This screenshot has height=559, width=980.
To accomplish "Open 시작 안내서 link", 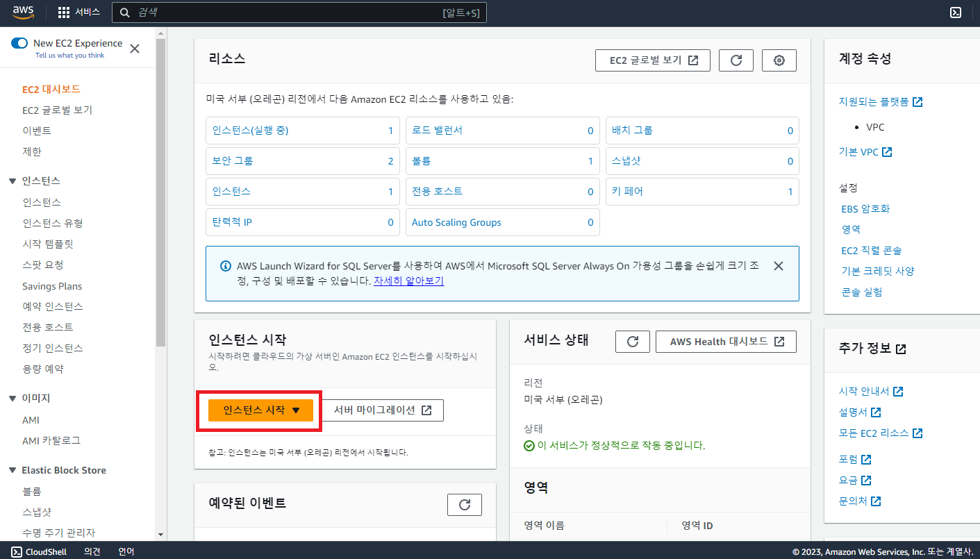I will click(871, 392).
